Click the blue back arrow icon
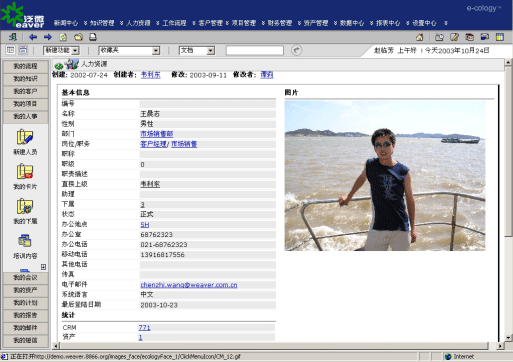Image resolution: width=513 pixels, height=362 pixels. coord(33,37)
